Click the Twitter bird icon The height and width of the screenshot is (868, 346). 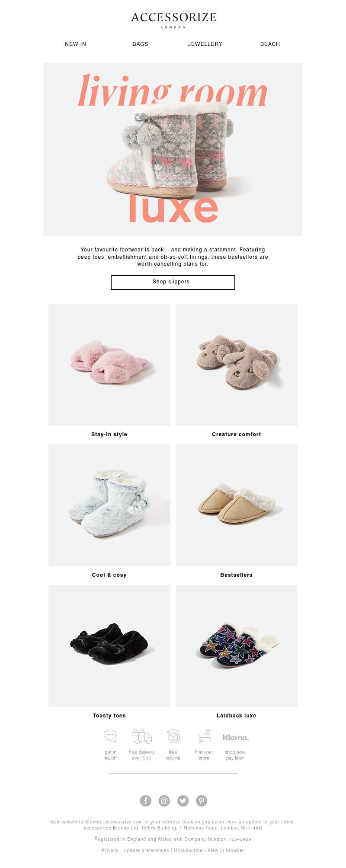[x=183, y=801]
